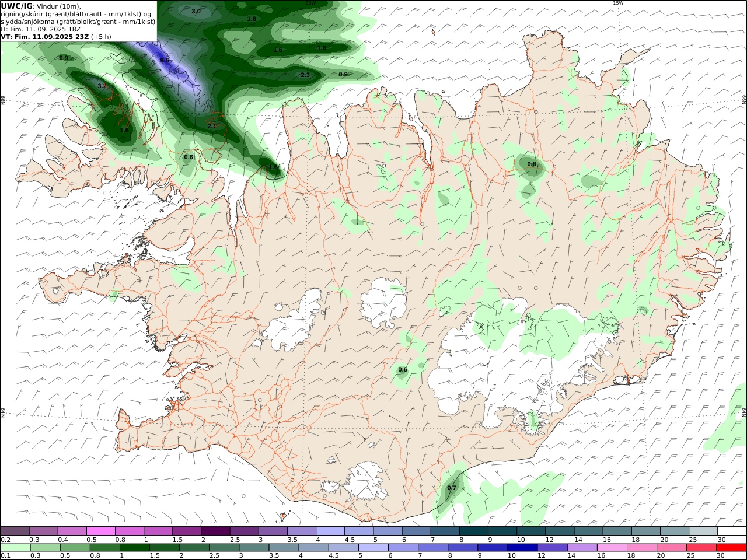The image size is (747, 560).
Task: Click the '3.2' precipitation value on the map
Action: [x=102, y=86]
